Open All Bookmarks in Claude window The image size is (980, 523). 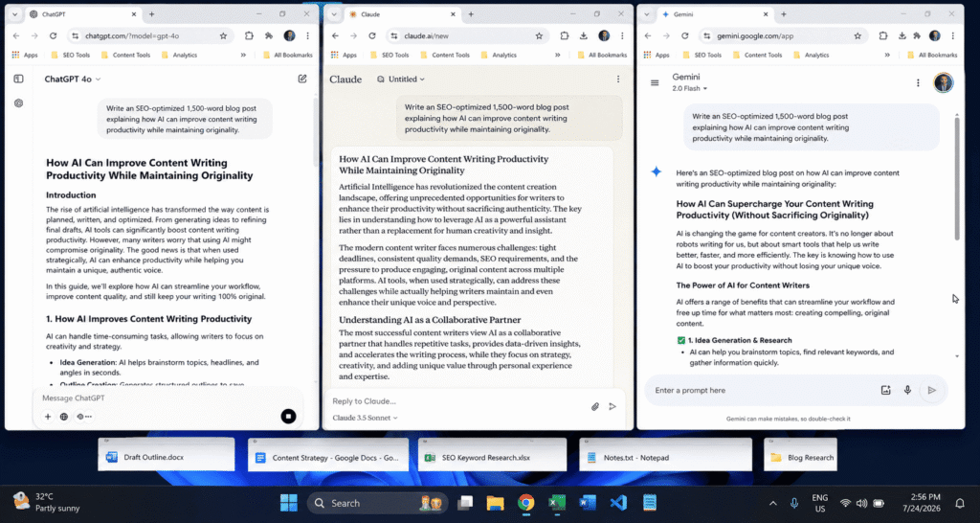601,55
